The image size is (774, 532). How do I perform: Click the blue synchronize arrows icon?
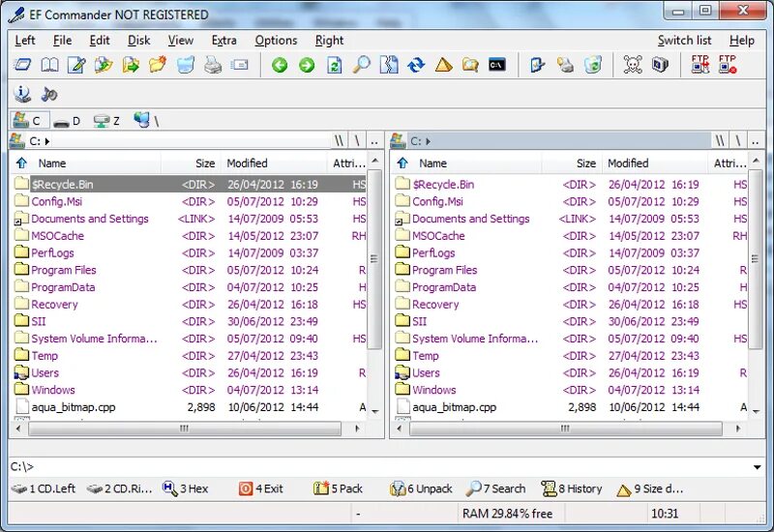click(416, 65)
